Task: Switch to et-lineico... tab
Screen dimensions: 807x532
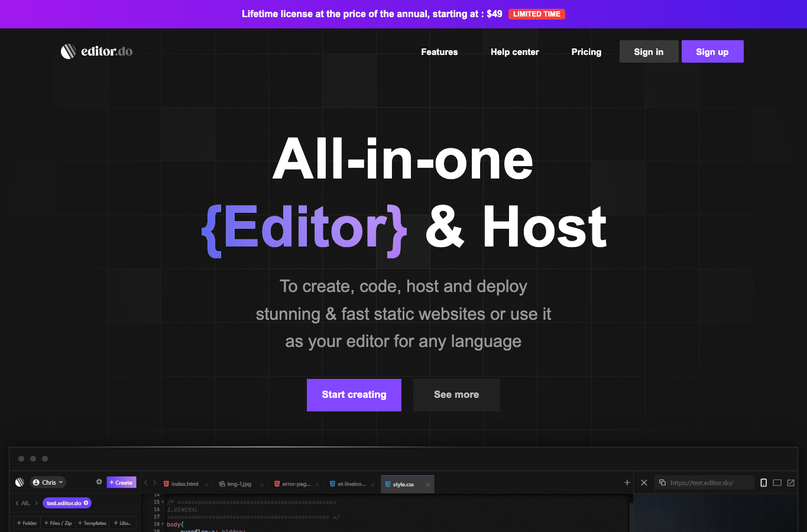Action: click(x=351, y=484)
